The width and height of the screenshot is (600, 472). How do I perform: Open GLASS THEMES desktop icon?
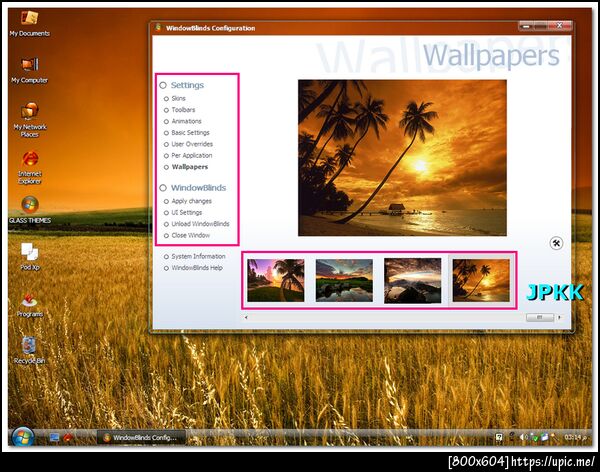30,210
